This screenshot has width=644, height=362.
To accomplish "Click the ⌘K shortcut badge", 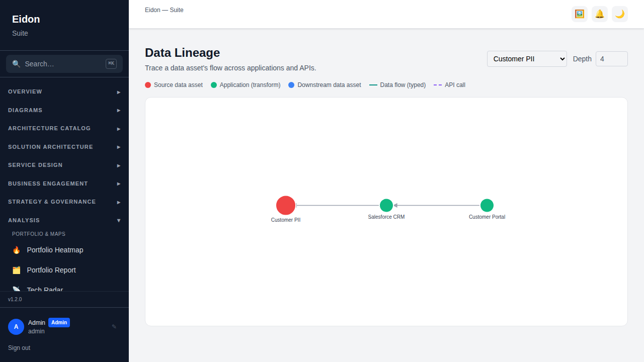I will click(111, 63).
